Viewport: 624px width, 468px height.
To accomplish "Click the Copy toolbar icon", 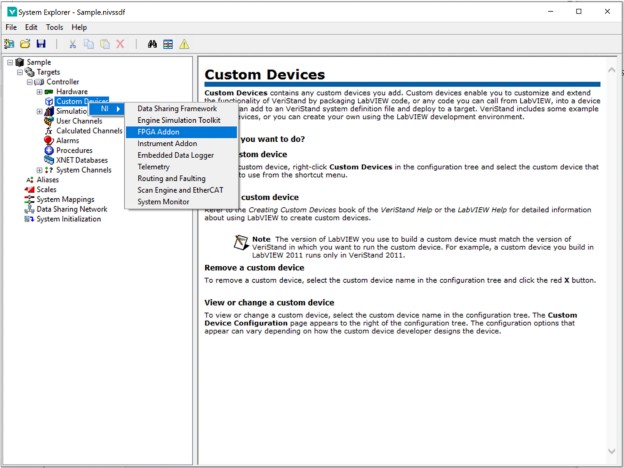I will click(89, 44).
